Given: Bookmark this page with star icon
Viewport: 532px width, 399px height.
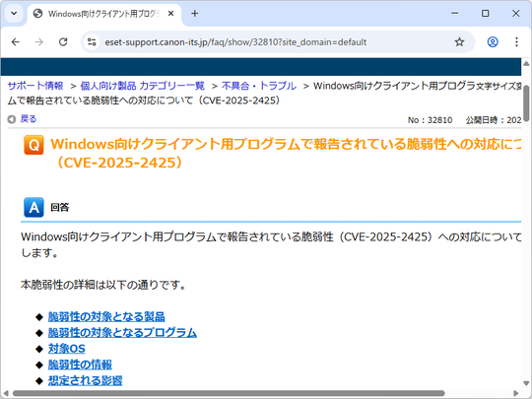Looking at the screenshot, I should [459, 42].
